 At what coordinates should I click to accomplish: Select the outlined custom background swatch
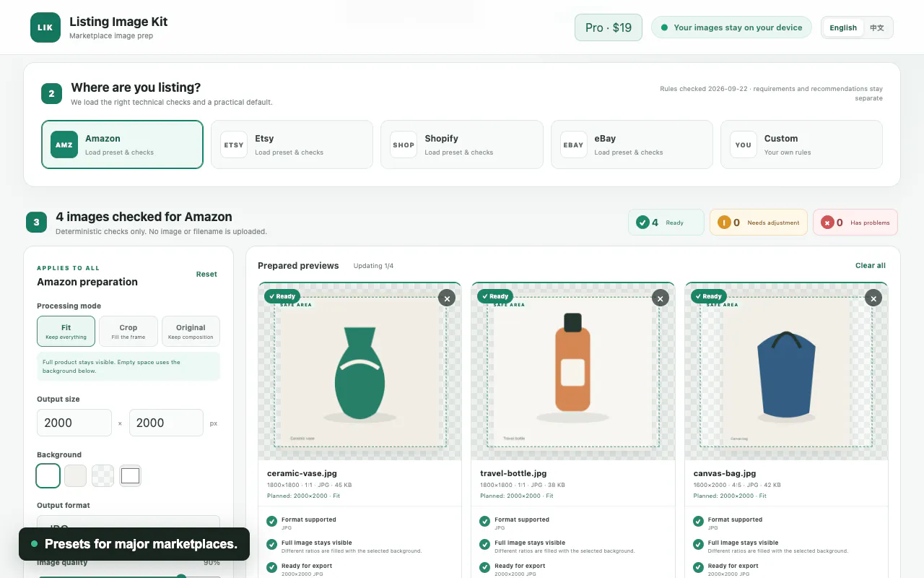coord(131,475)
